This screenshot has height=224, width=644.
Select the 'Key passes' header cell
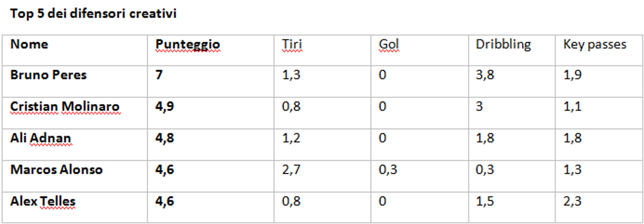click(595, 44)
